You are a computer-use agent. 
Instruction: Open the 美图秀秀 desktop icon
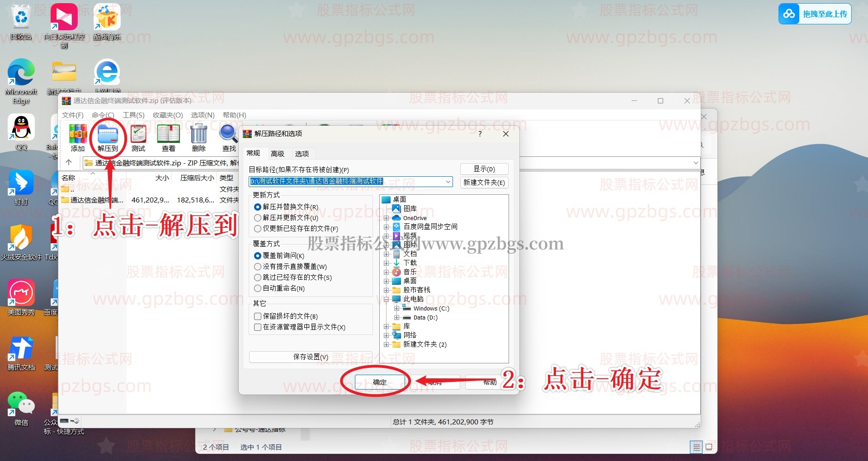click(x=21, y=297)
